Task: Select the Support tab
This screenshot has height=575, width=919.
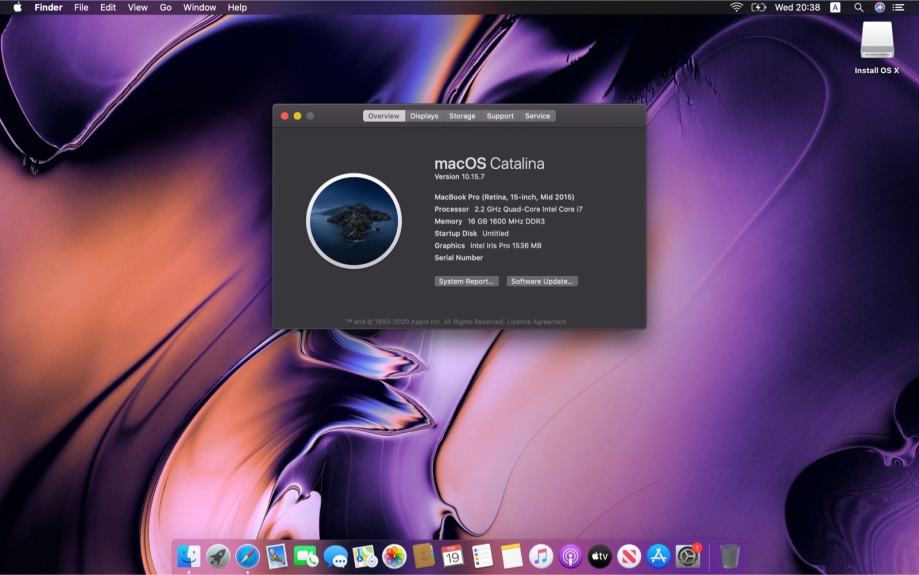Action: (500, 116)
